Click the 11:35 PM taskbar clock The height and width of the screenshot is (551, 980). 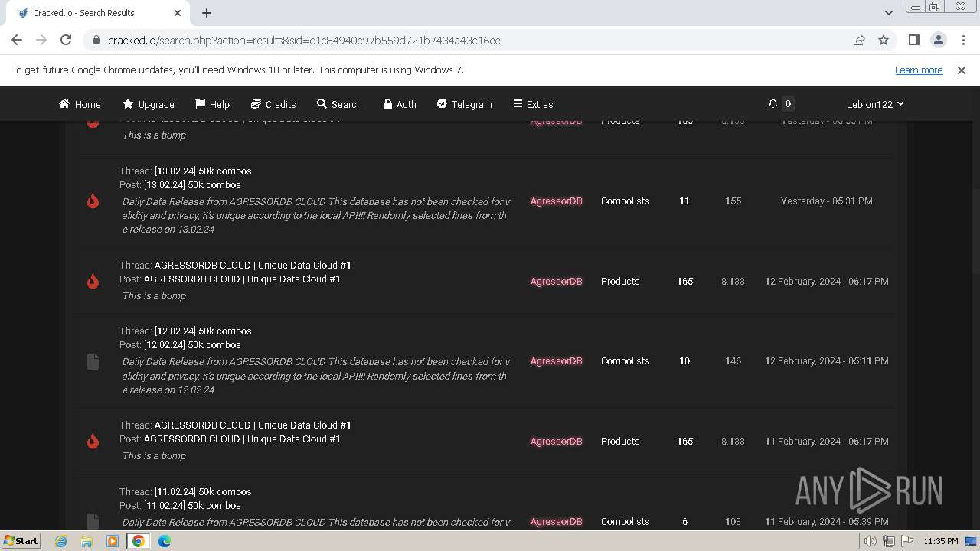click(x=941, y=541)
